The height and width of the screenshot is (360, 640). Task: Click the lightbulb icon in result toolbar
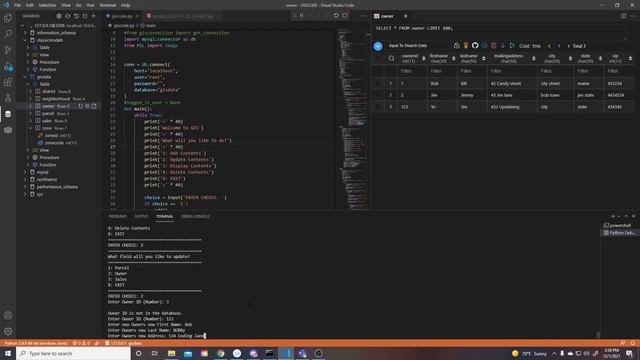pyautogui.click(x=466, y=46)
